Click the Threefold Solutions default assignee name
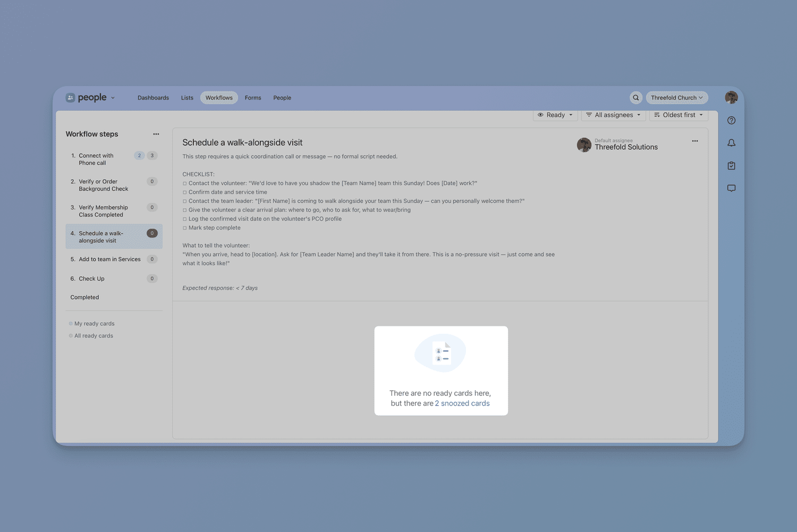 pos(626,147)
